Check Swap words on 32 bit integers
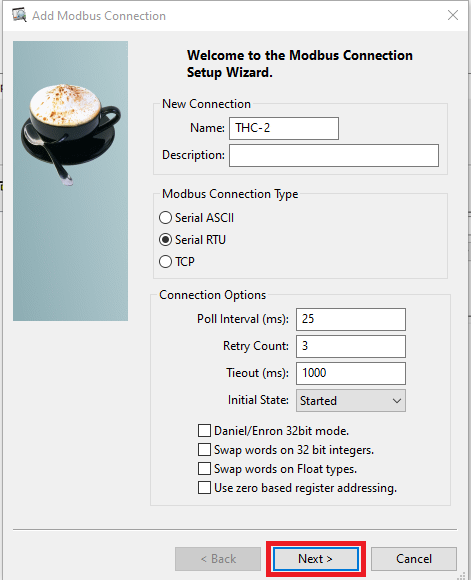The image size is (472, 580). pos(205,449)
